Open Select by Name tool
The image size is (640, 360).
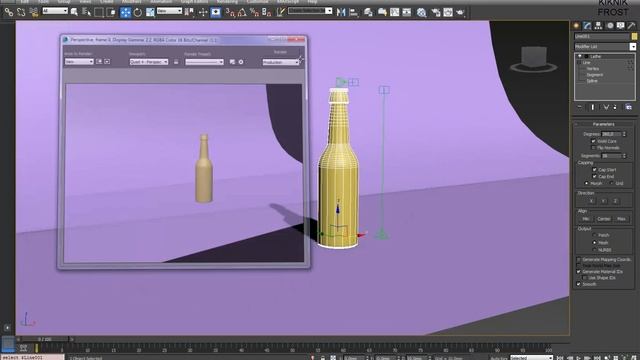86,12
